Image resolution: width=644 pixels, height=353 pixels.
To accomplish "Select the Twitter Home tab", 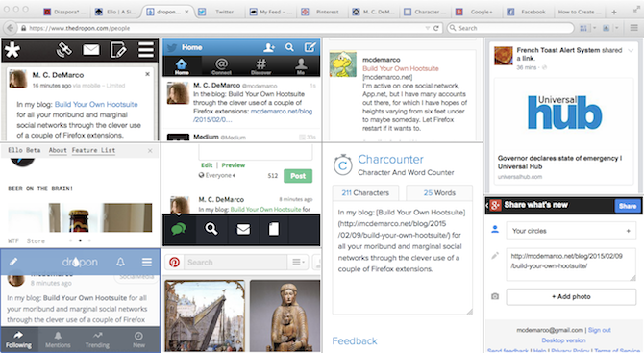I will pyautogui.click(x=182, y=66).
